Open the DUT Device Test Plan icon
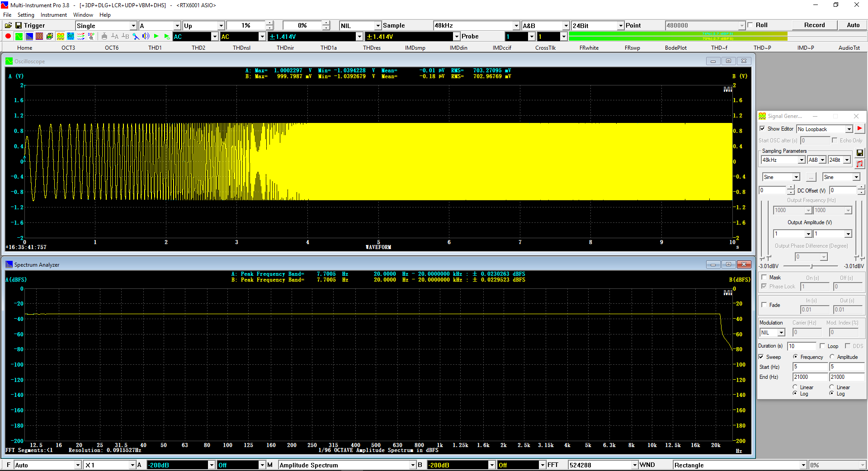This screenshot has height=471, width=868. 71,36
